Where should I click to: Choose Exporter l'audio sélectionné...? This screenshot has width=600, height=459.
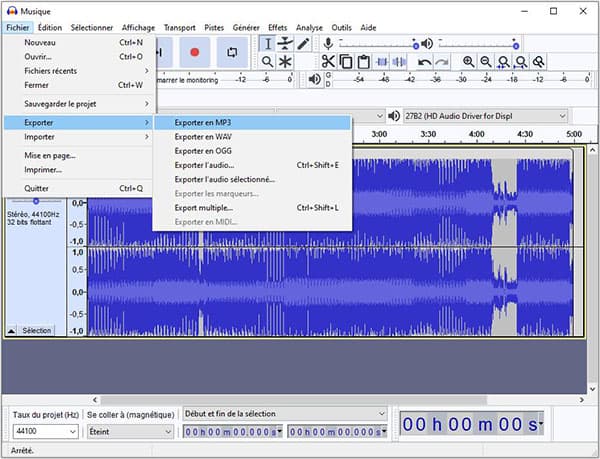point(252,179)
